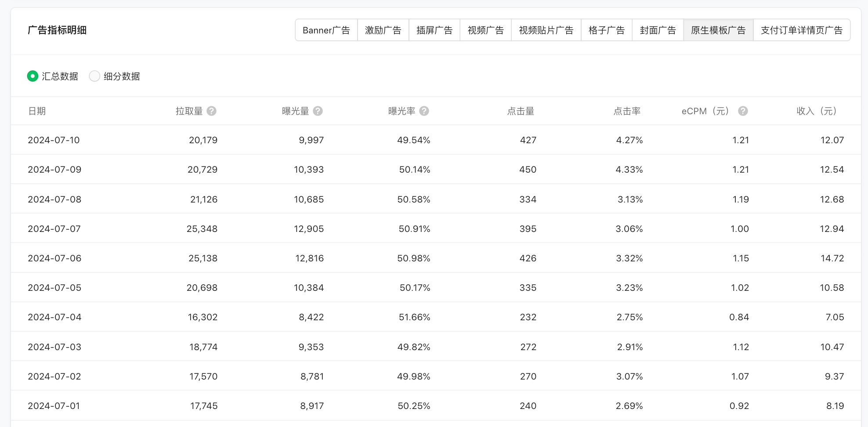868x427 pixels.
Task: Click the 曝光率 value 50.58%
Action: [x=414, y=199]
